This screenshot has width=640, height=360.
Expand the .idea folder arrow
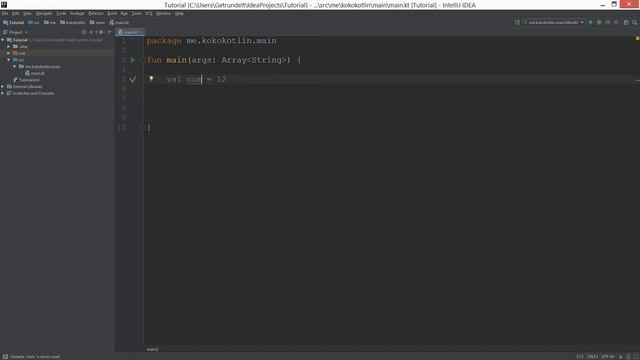coord(9,47)
